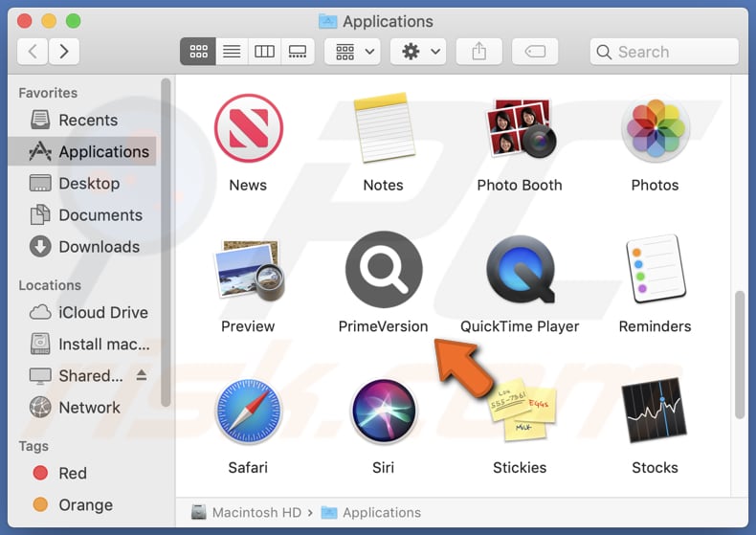
Task: Open QuickTime Player icon
Action: [520, 270]
